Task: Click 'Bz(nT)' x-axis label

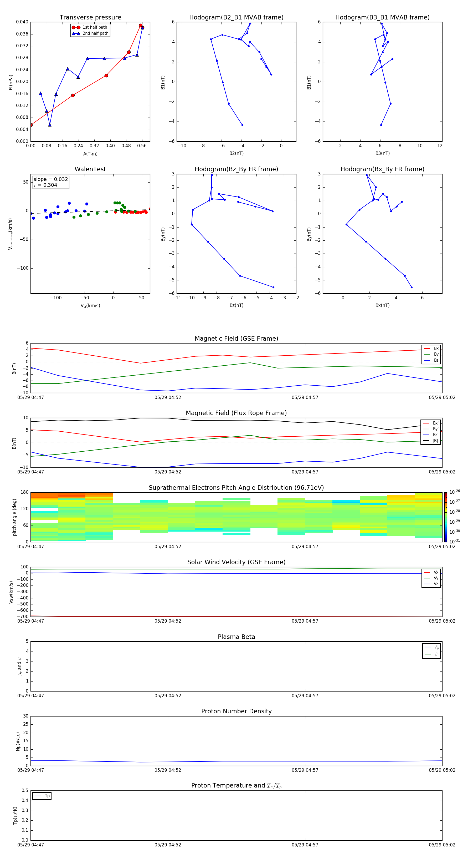Action: point(236,305)
